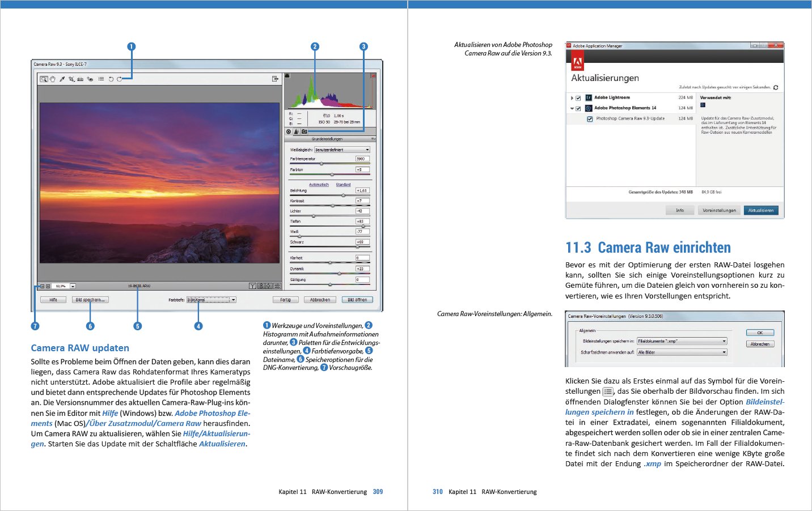
Task: Click the copy settings to before icon
Action: 269,286
